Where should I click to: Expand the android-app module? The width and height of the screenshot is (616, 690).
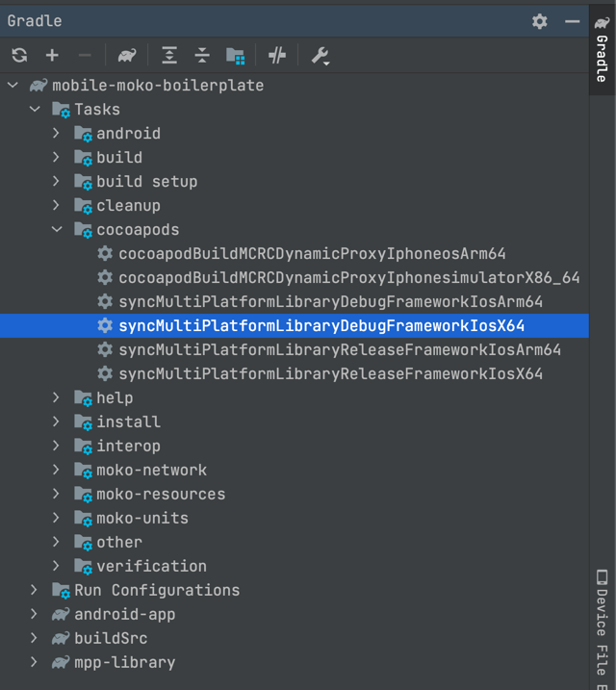[34, 614]
